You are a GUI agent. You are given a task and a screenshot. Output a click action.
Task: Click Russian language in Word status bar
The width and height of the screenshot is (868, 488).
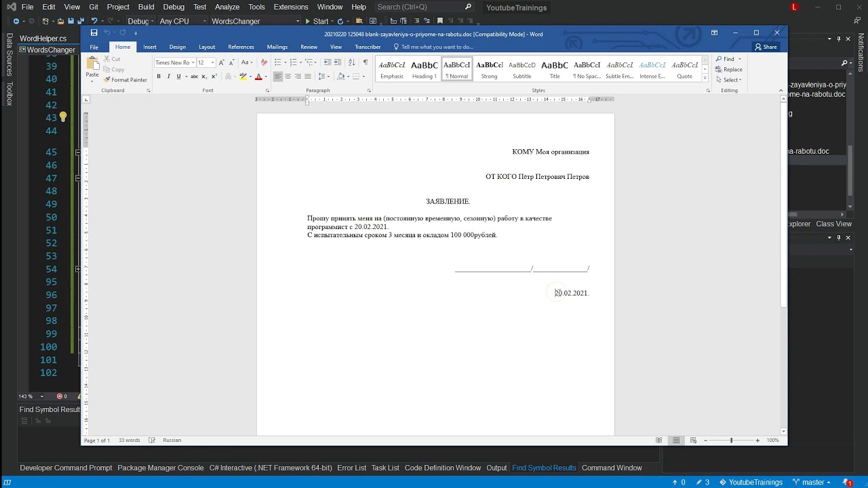click(172, 441)
